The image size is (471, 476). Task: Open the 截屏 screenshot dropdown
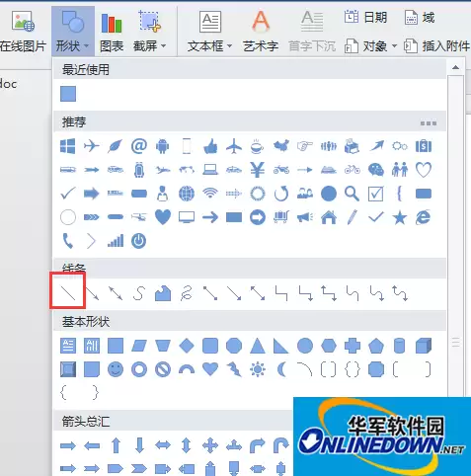[x=149, y=31]
